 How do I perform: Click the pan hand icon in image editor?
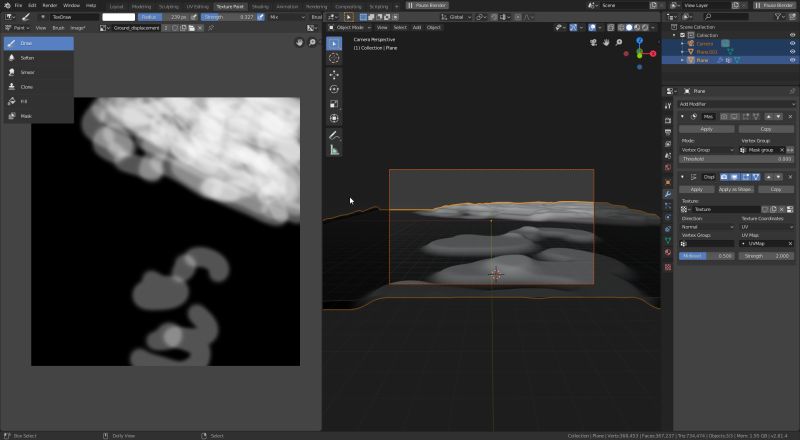pyautogui.click(x=299, y=42)
